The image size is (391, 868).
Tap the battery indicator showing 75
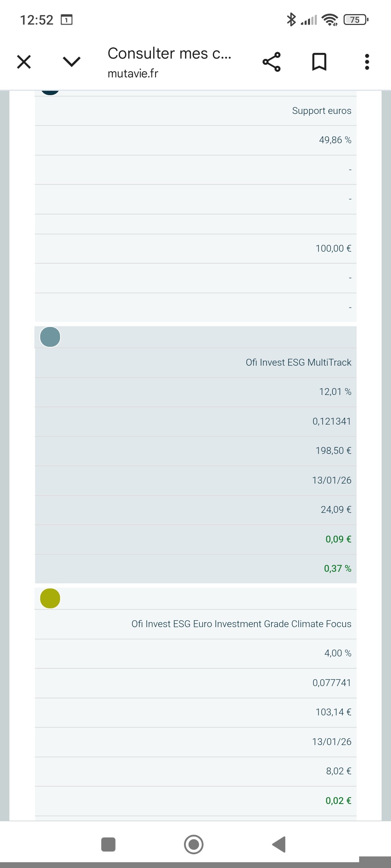(356, 20)
